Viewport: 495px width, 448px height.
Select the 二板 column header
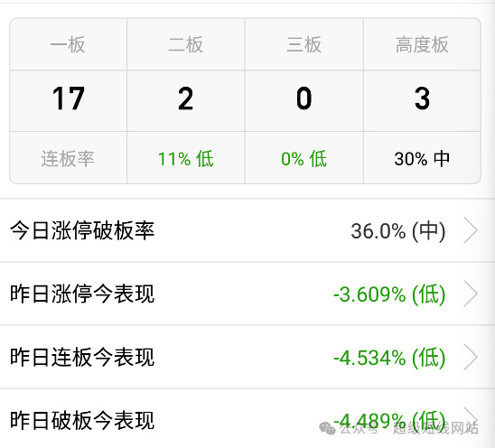coord(186,44)
